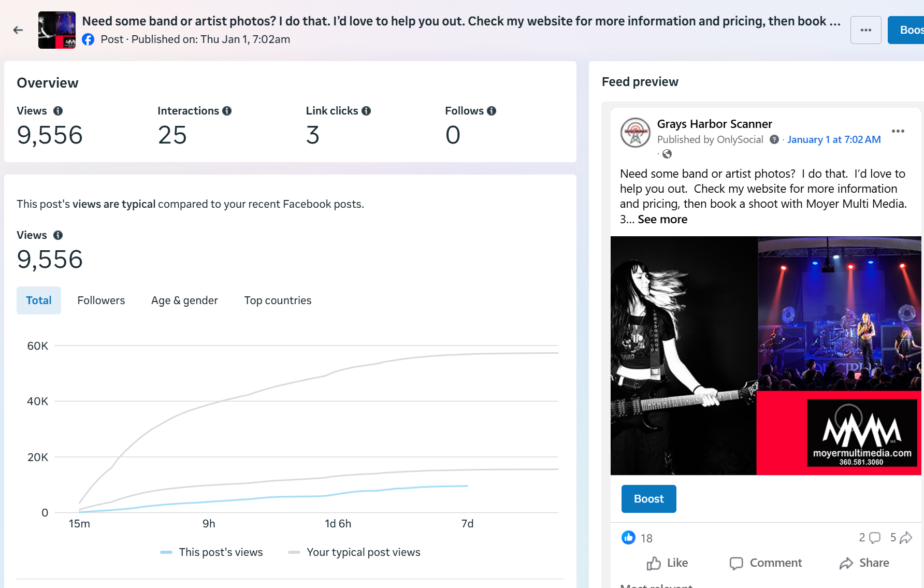Screen dimensions: 924x588
Task: Click the Link clicks info icon
Action: point(366,111)
